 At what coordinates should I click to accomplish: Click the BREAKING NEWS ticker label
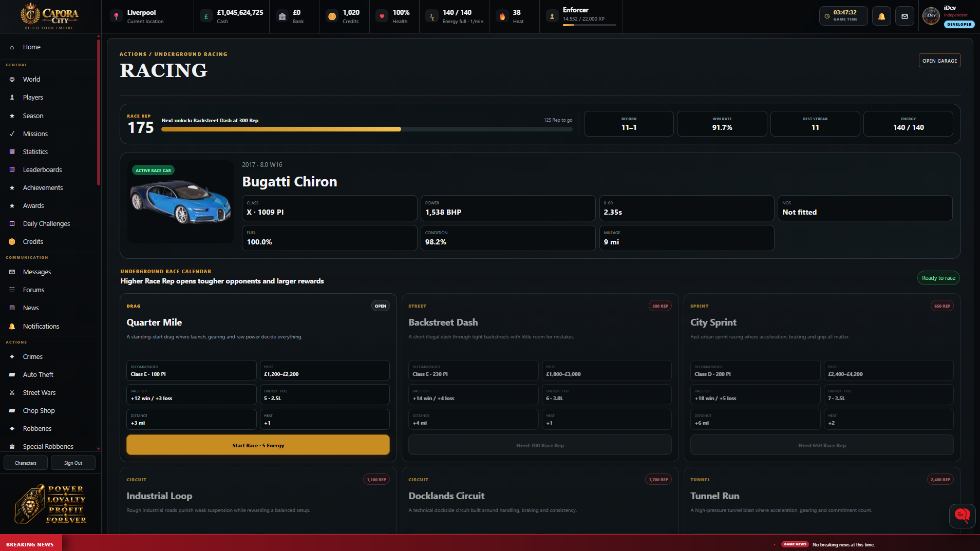(30, 544)
